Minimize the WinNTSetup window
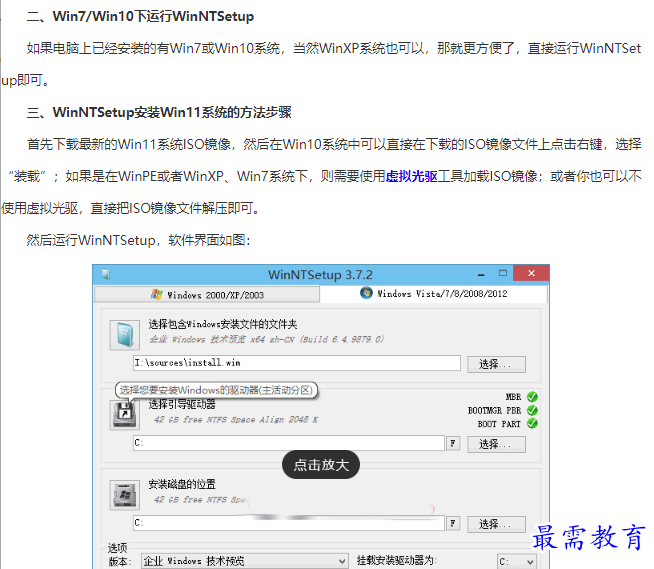 (x=481, y=274)
